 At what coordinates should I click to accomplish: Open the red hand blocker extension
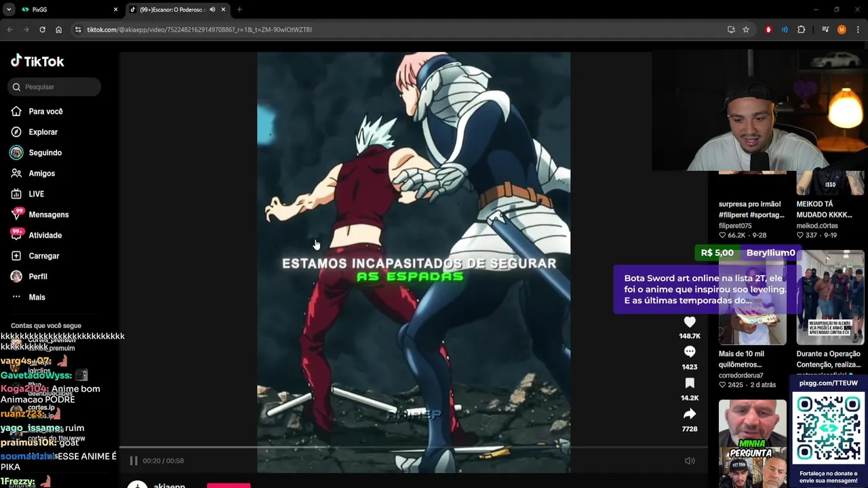tap(768, 30)
